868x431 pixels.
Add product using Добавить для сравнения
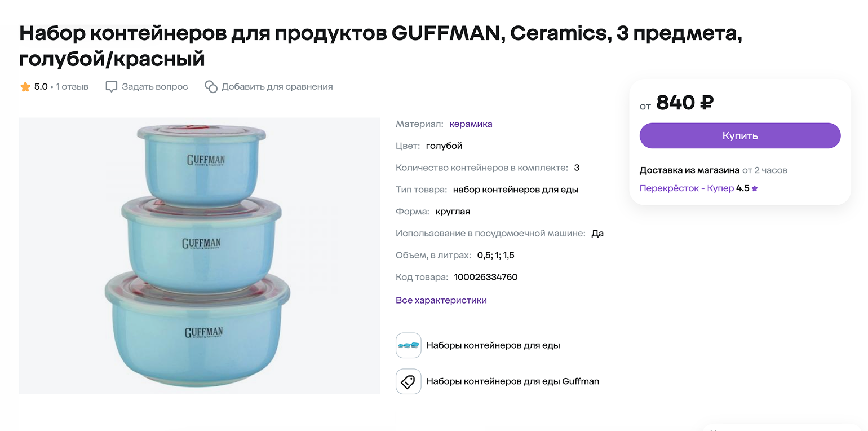point(276,86)
